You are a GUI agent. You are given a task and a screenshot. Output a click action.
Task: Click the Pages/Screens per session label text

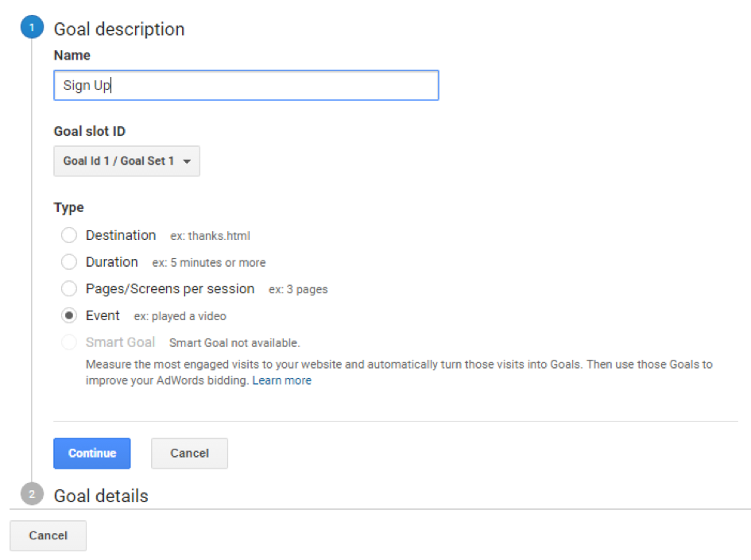[170, 288]
